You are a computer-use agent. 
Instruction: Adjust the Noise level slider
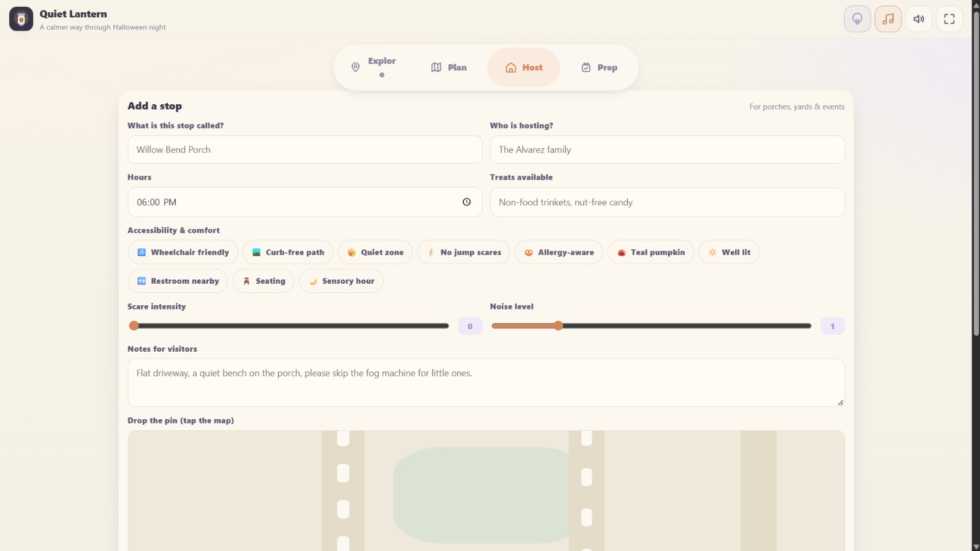coord(651,326)
